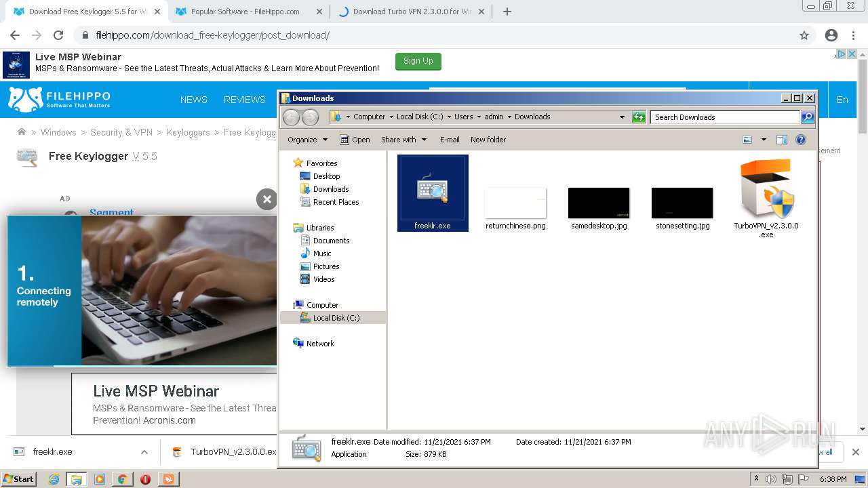Open a new browser tab

pyautogui.click(x=507, y=12)
